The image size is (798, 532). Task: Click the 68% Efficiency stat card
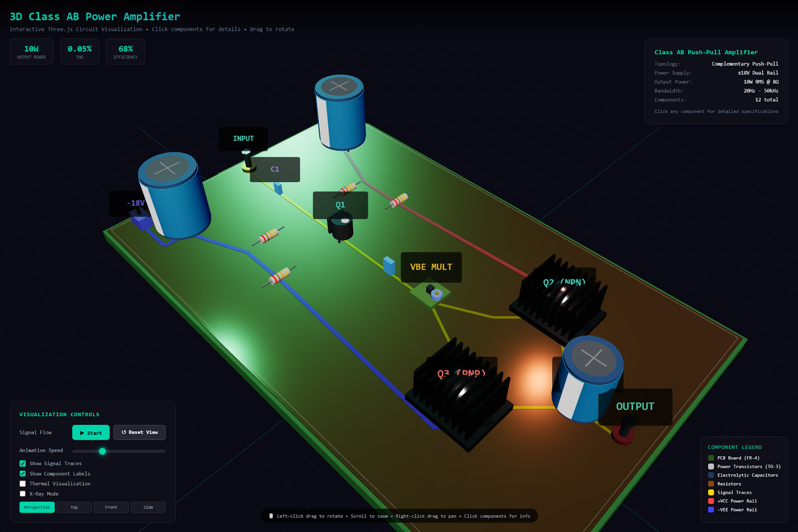(126, 51)
